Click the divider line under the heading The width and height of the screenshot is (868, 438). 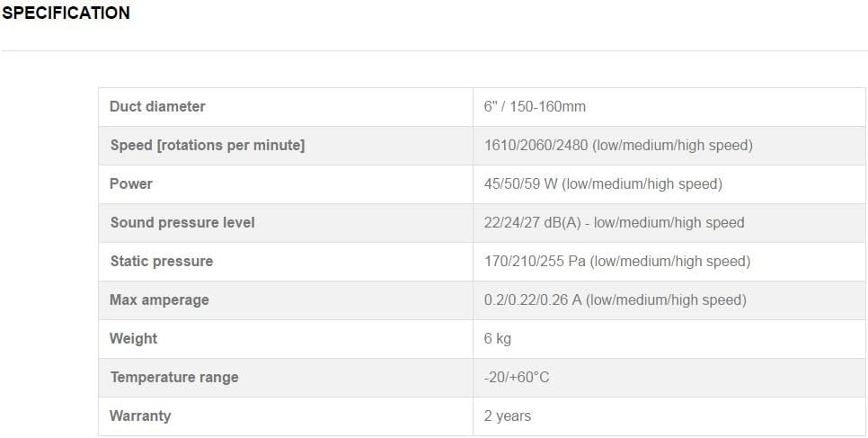pos(434,51)
